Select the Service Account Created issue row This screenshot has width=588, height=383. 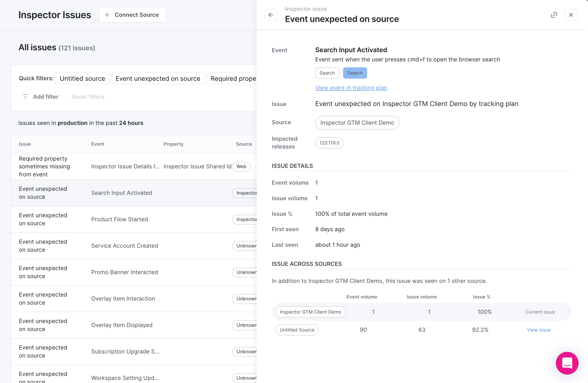coord(124,246)
